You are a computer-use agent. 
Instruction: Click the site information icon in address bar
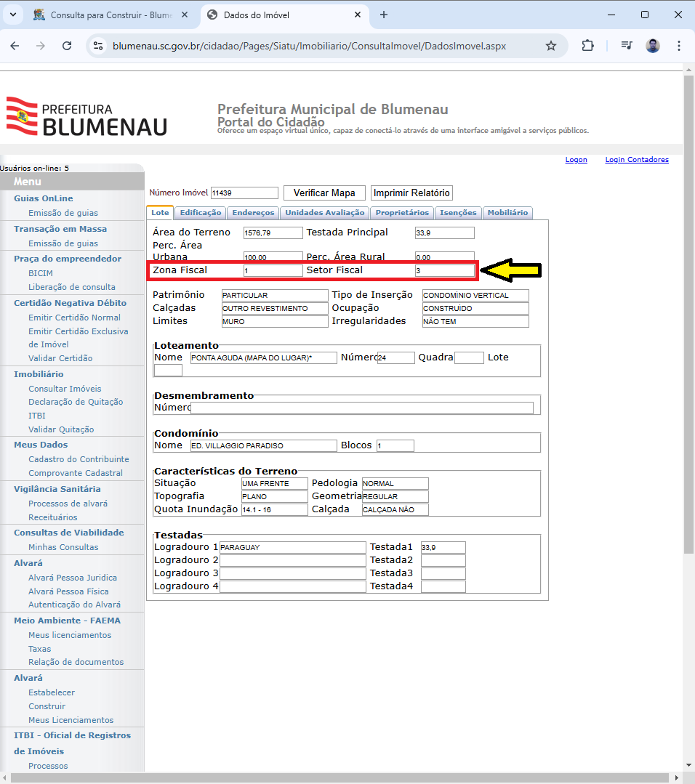(98, 46)
